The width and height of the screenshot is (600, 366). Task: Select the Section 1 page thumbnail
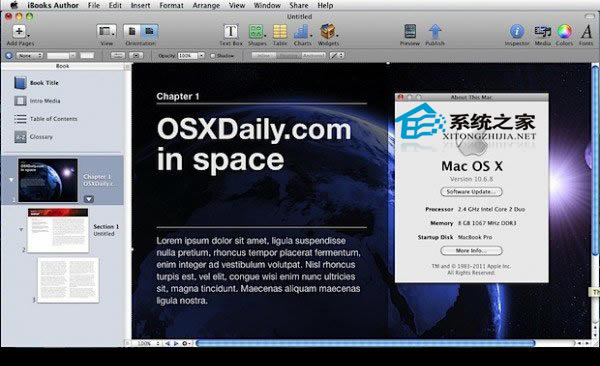tap(58, 231)
